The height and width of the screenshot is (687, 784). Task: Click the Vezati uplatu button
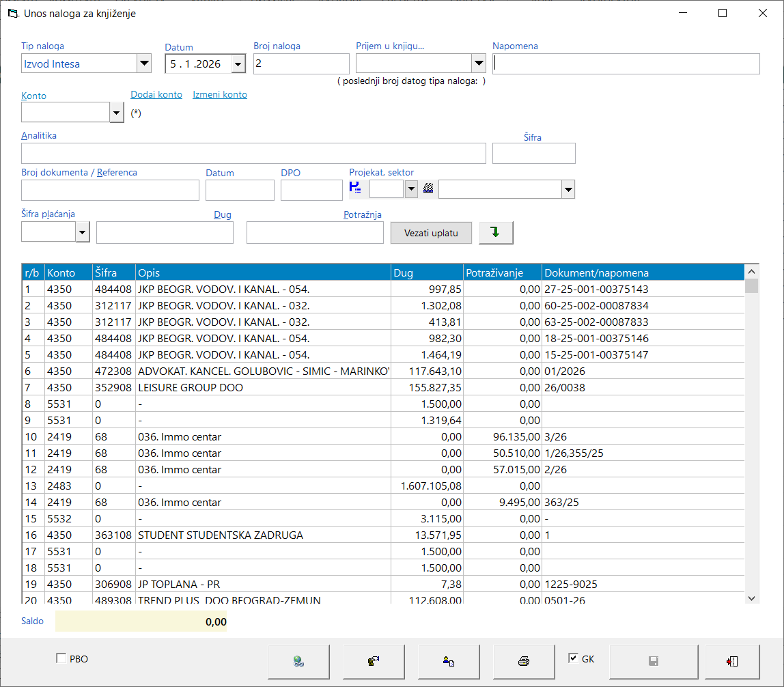point(431,233)
